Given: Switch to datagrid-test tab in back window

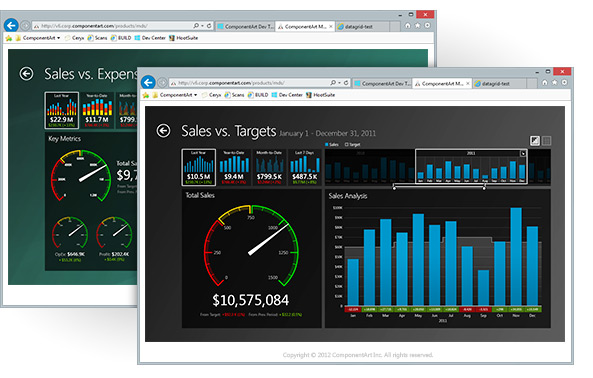Looking at the screenshot, I should coord(362,26).
